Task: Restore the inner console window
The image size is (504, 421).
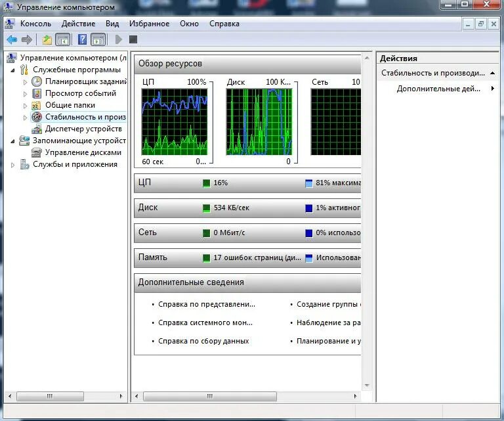Action: tap(481, 24)
